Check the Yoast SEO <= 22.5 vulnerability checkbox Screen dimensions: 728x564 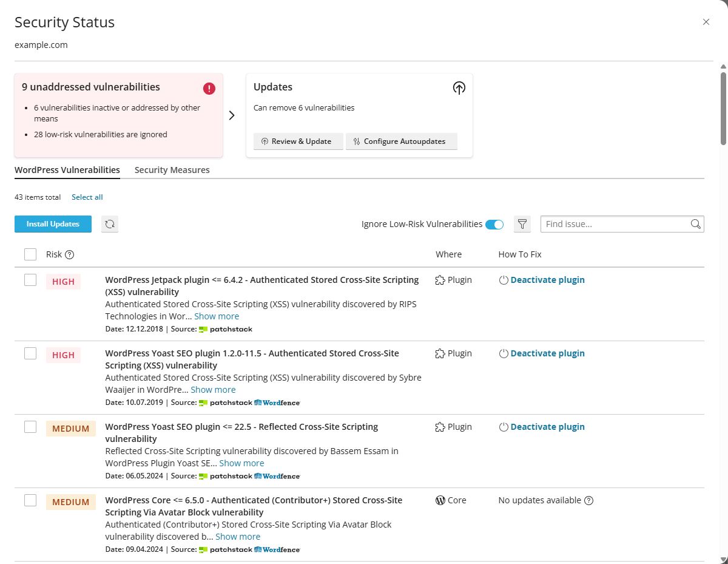(30, 427)
